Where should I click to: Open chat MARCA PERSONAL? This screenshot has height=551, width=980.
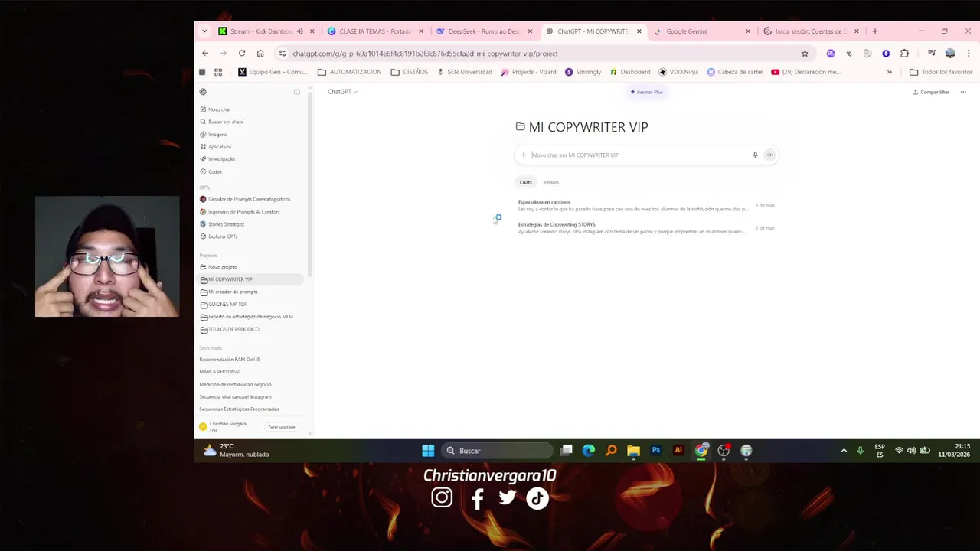(x=220, y=372)
